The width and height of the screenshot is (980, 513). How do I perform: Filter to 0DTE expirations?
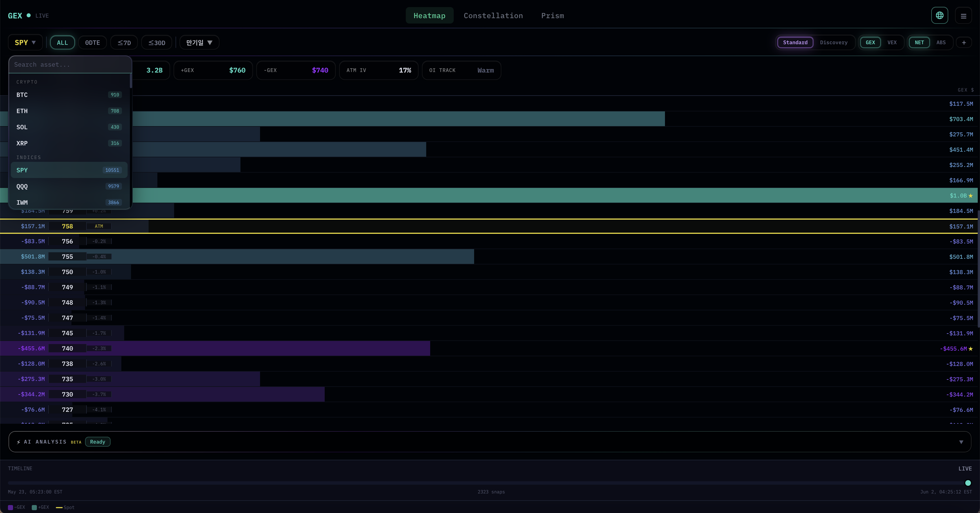[x=92, y=43]
